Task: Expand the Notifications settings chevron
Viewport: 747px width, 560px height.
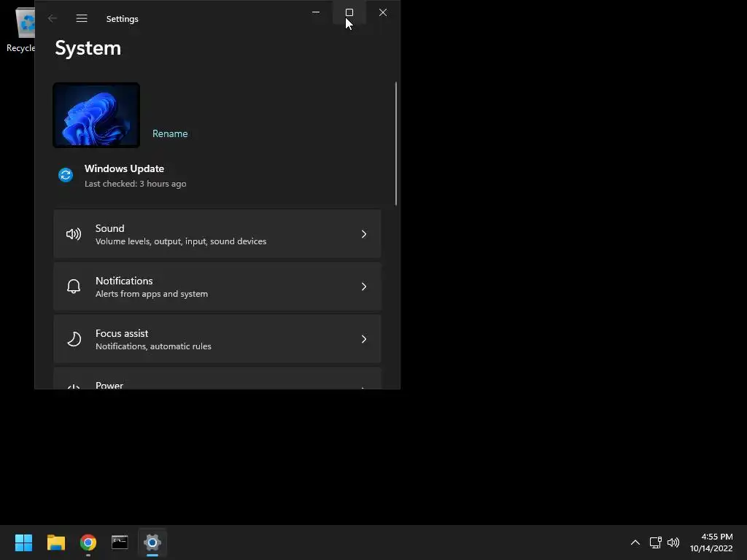Action: 364,287
